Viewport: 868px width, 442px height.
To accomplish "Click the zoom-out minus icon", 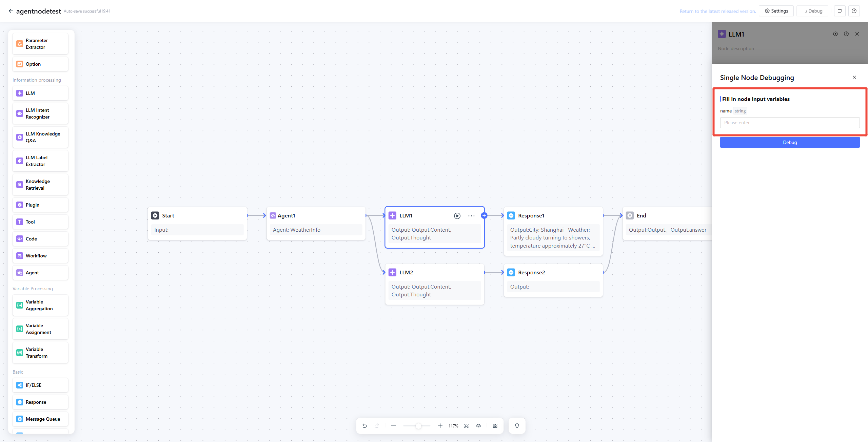I will 393,426.
